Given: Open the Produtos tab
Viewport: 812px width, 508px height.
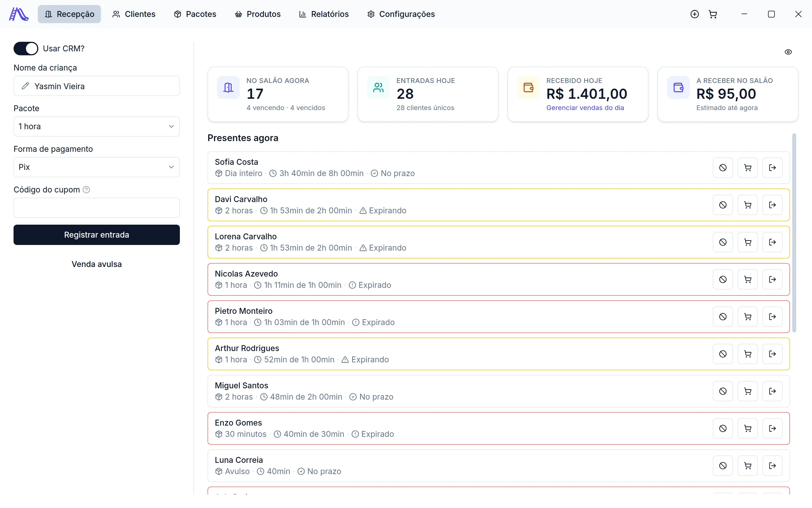Looking at the screenshot, I should 258,14.
